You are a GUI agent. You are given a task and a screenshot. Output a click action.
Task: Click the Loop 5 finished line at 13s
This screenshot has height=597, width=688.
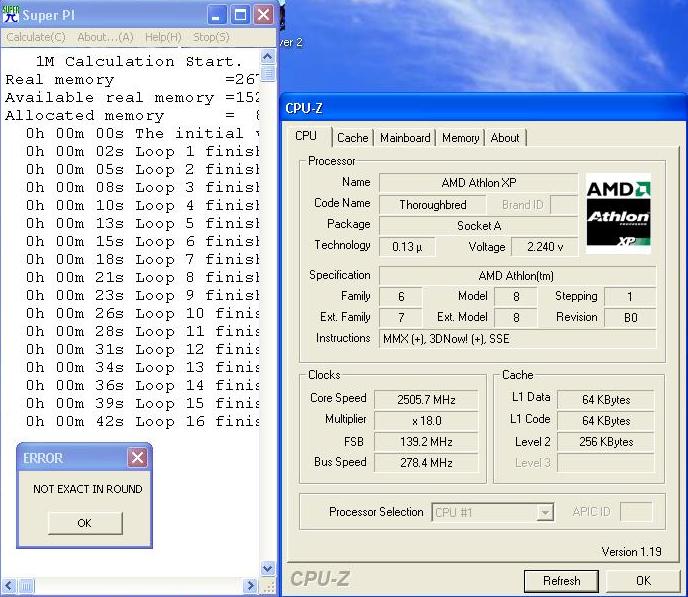[x=142, y=224]
